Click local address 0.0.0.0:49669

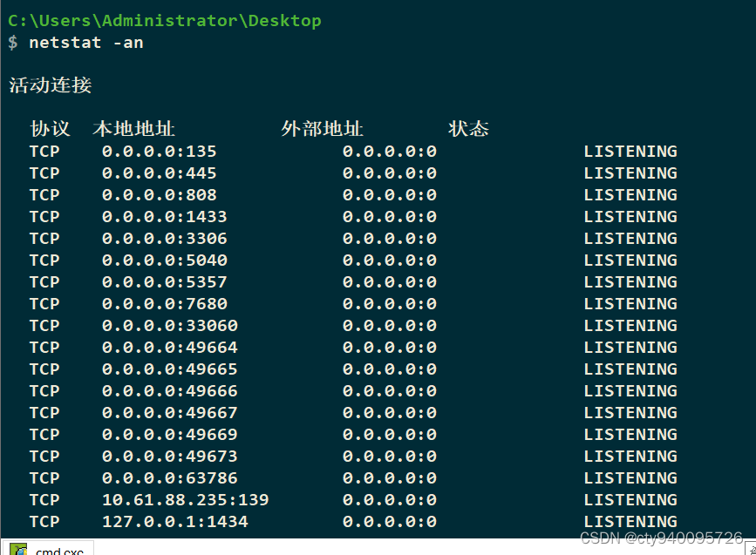[170, 435]
